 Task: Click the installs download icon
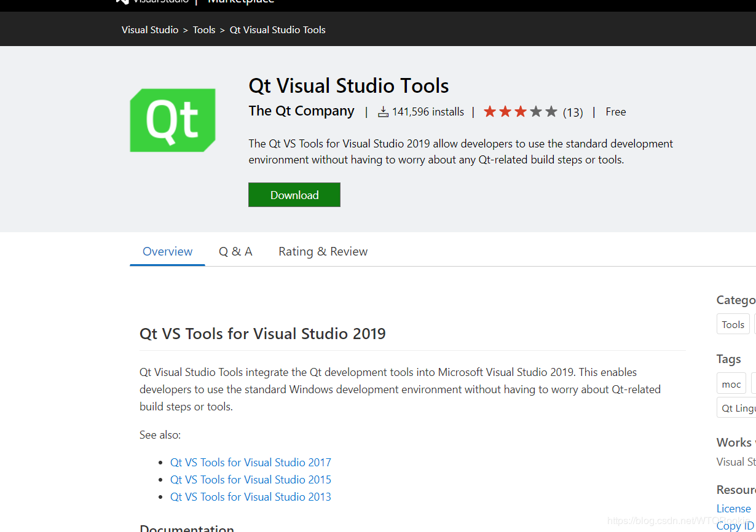383,112
